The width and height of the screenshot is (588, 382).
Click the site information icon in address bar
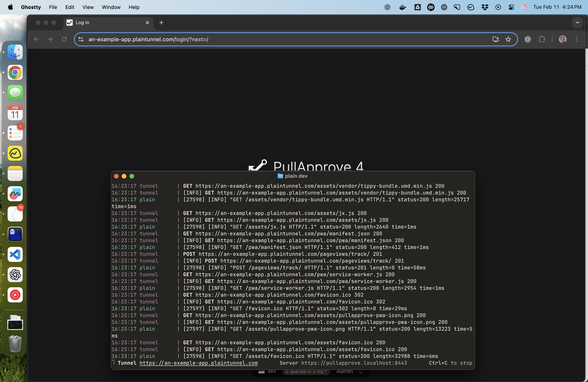pyautogui.click(x=81, y=39)
